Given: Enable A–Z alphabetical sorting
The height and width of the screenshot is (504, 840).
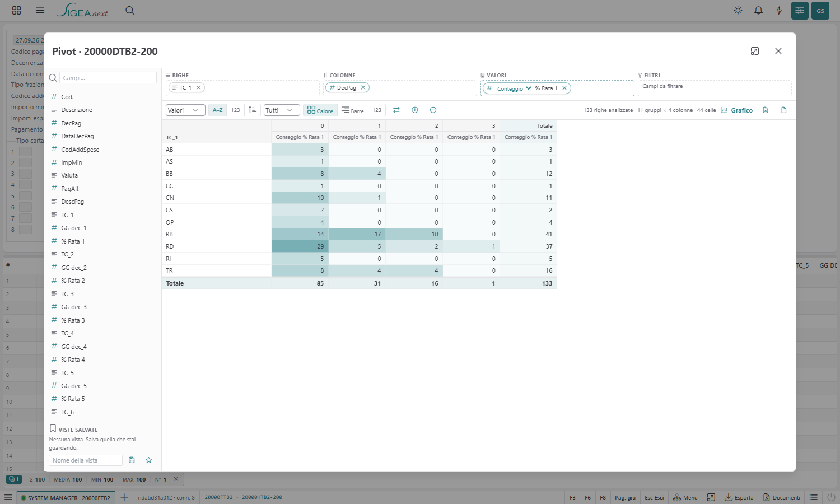Looking at the screenshot, I should point(217,110).
